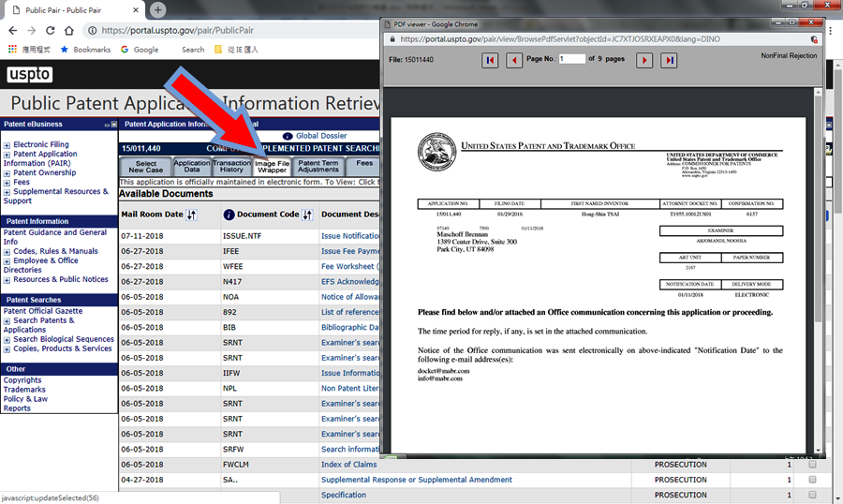Open the Policy & Law link
843x504 pixels.
click(x=25, y=399)
